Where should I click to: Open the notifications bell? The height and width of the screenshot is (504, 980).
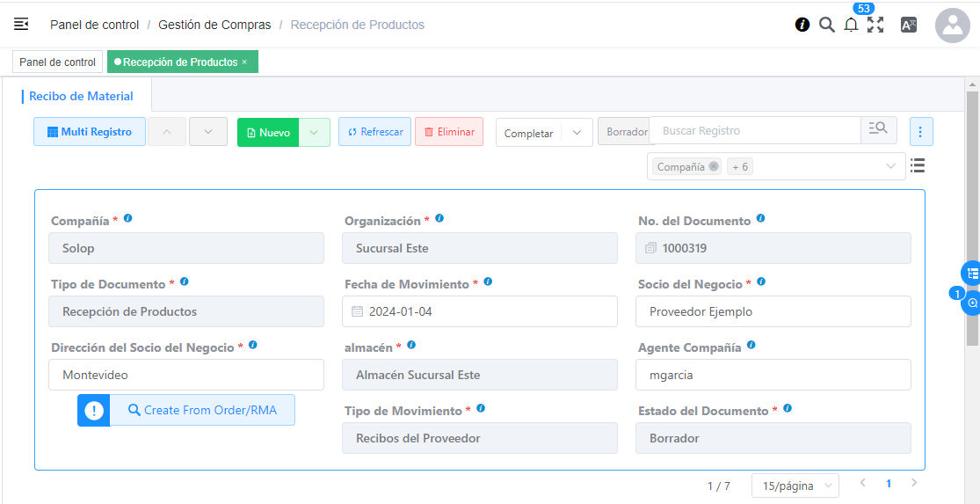pos(851,25)
